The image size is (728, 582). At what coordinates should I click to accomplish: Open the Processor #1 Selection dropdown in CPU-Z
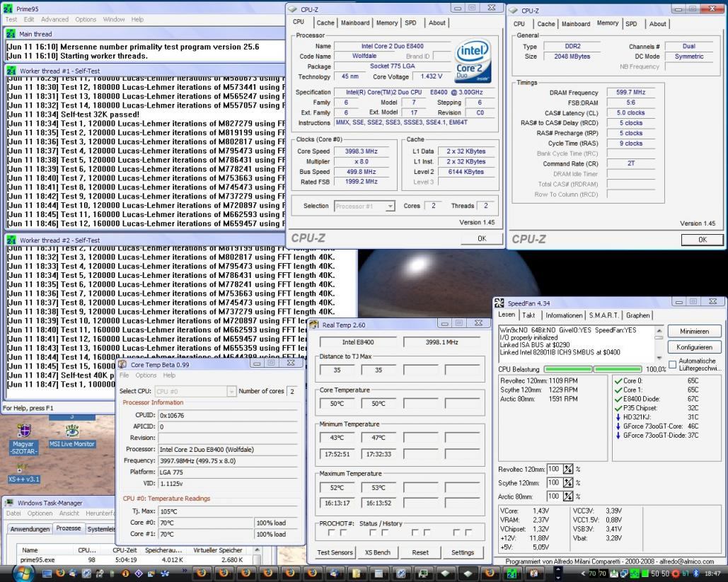click(364, 206)
